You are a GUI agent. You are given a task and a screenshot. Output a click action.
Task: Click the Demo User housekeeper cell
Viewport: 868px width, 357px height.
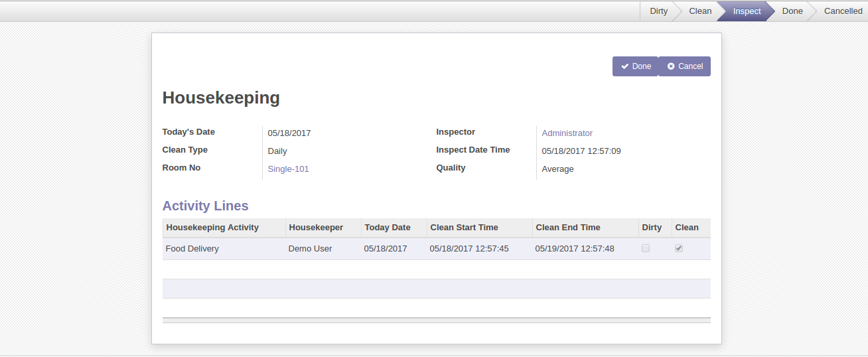tap(310, 249)
